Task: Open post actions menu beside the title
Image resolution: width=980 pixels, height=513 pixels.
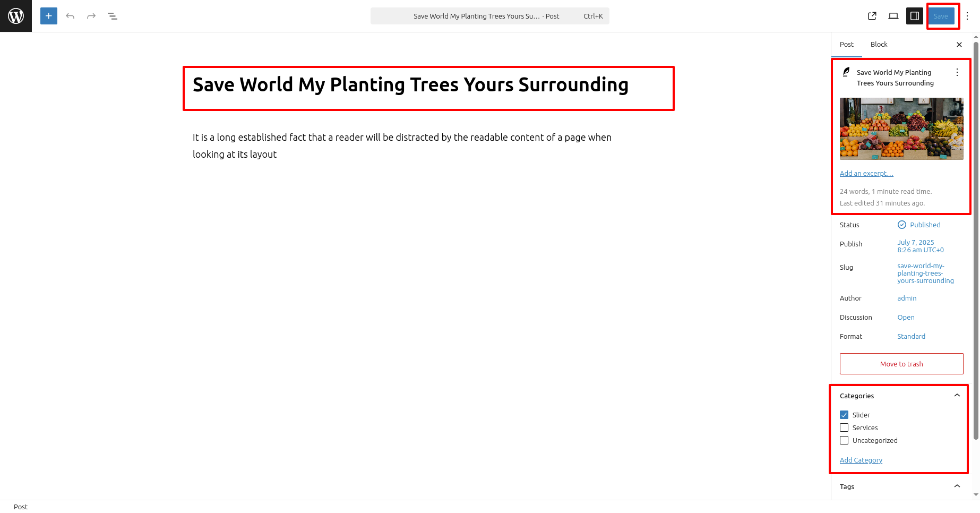Action: tap(957, 72)
